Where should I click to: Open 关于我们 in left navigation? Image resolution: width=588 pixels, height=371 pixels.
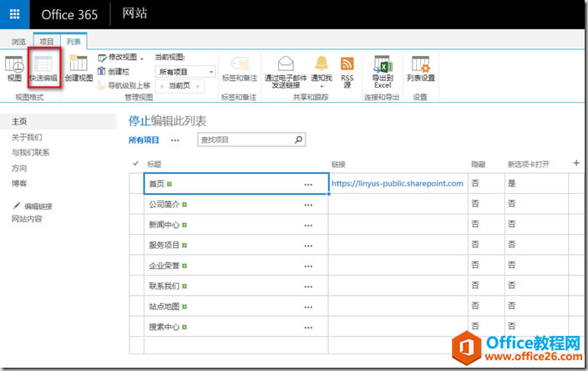(x=27, y=137)
